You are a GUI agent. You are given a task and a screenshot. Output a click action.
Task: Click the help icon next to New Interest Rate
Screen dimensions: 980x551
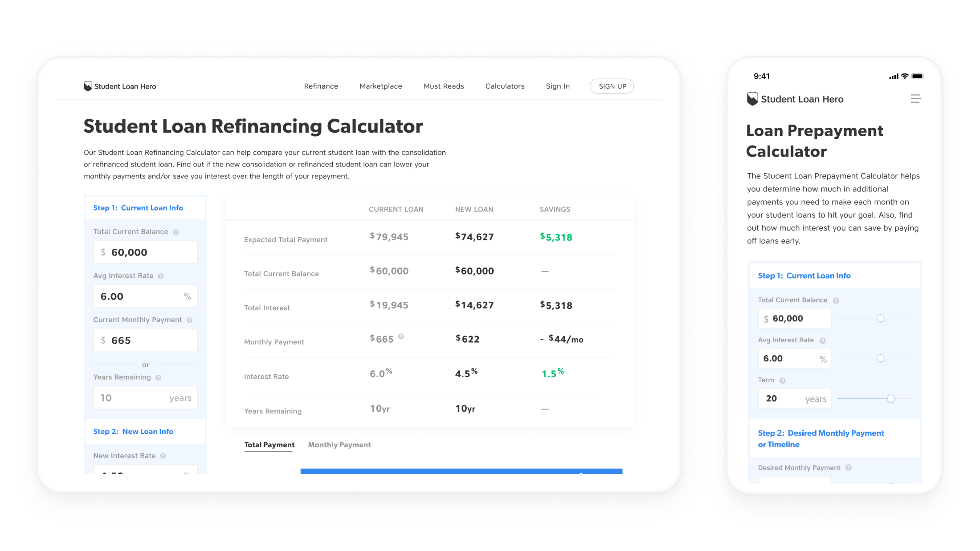click(163, 455)
